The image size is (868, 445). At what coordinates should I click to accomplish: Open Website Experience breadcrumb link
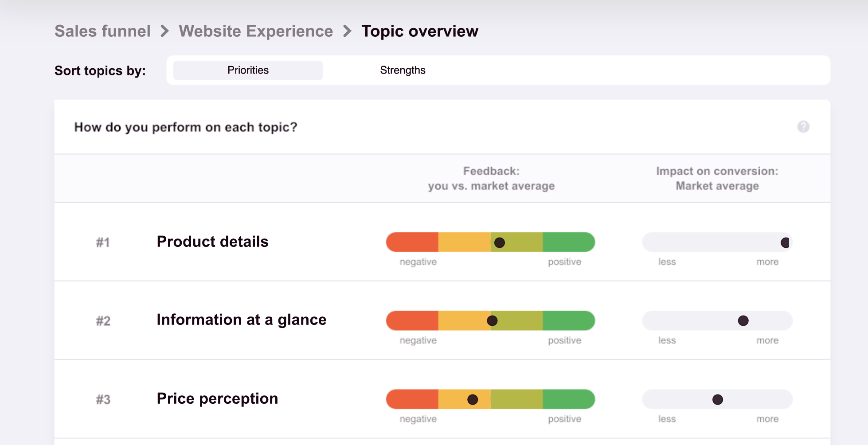[x=256, y=31]
